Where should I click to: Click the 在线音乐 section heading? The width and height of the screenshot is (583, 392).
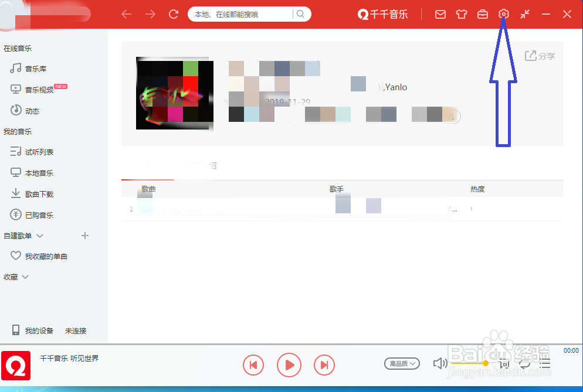[x=18, y=48]
